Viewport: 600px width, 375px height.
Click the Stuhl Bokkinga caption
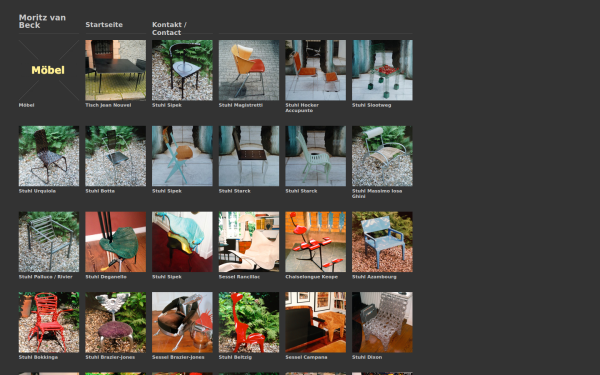[x=38, y=357]
